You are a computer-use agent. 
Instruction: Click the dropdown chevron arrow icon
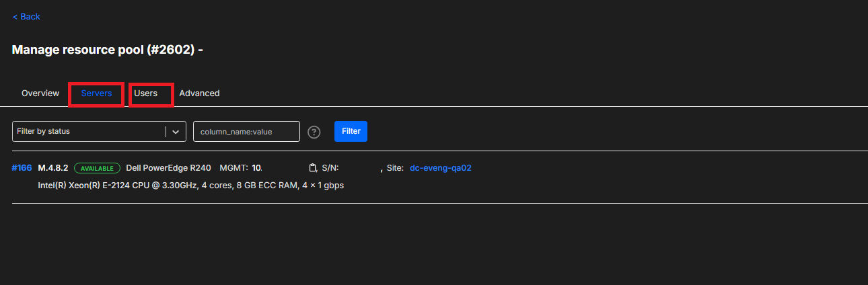pos(176,132)
